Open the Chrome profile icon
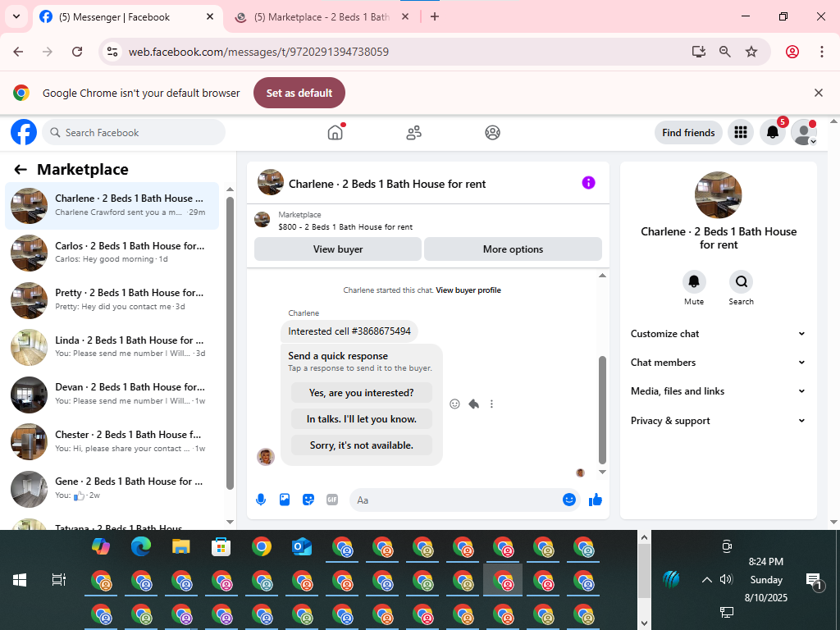The height and width of the screenshot is (630, 840). click(x=792, y=52)
